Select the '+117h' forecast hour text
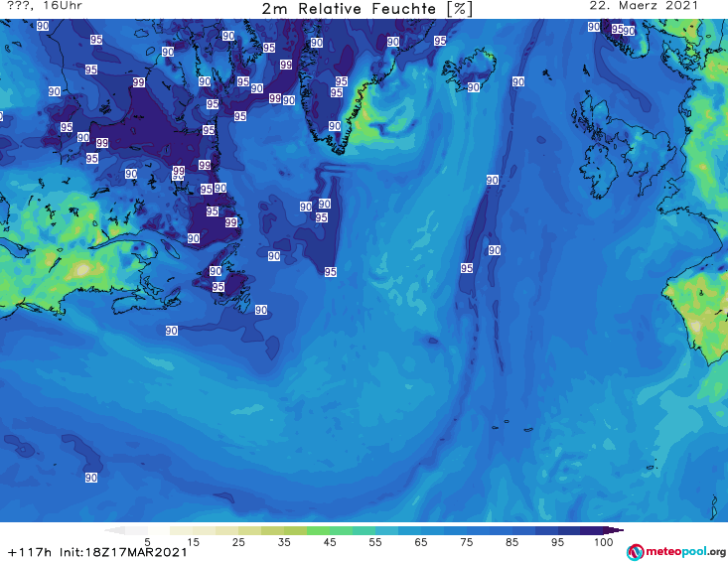728x562 pixels. tap(30, 552)
